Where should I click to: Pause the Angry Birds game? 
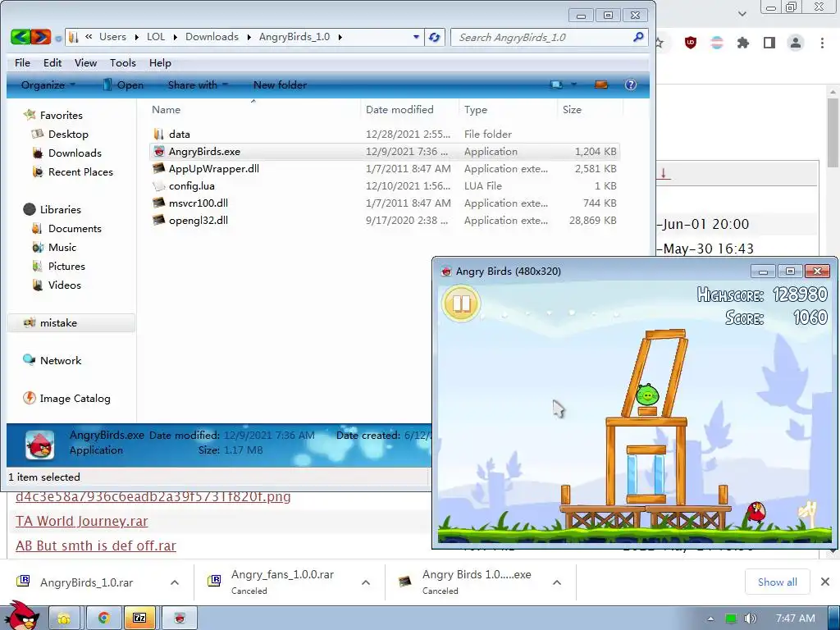pyautogui.click(x=461, y=304)
